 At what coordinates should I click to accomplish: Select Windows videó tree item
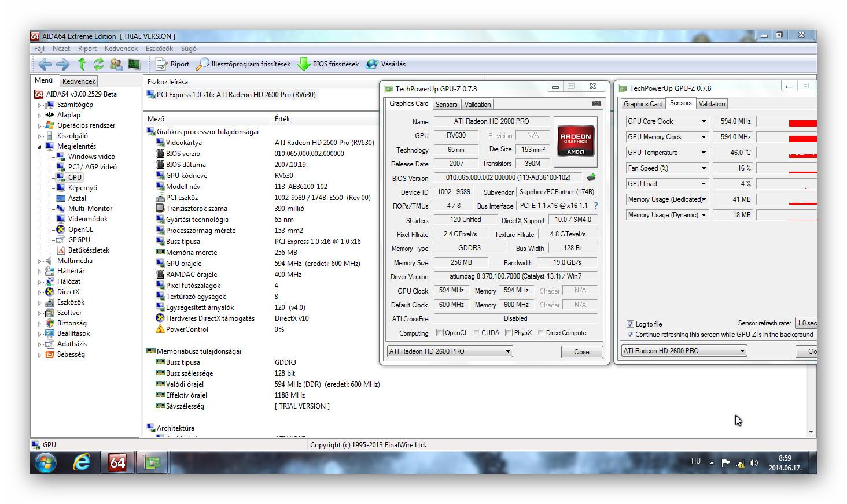click(x=91, y=157)
